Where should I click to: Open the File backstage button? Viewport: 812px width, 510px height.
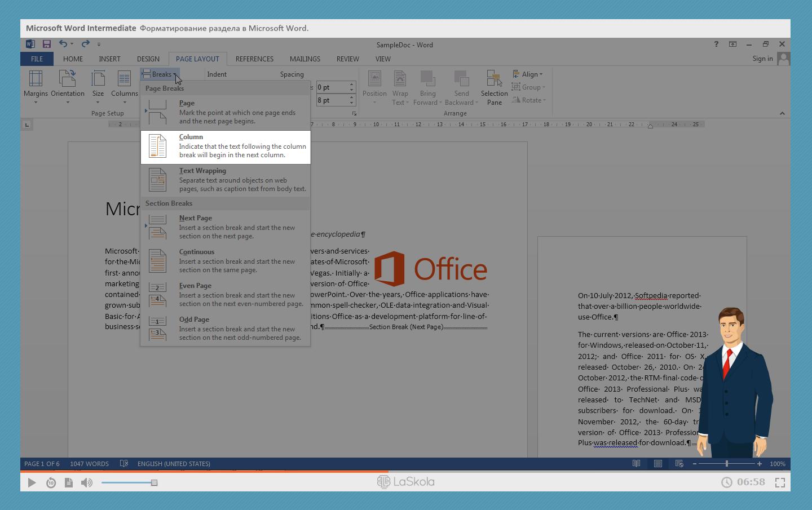click(x=37, y=59)
